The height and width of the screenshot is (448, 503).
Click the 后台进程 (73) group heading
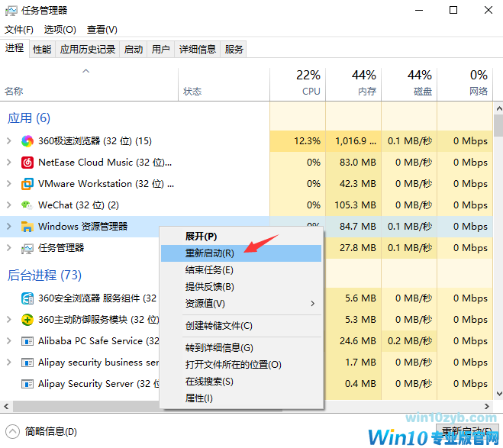(44, 276)
